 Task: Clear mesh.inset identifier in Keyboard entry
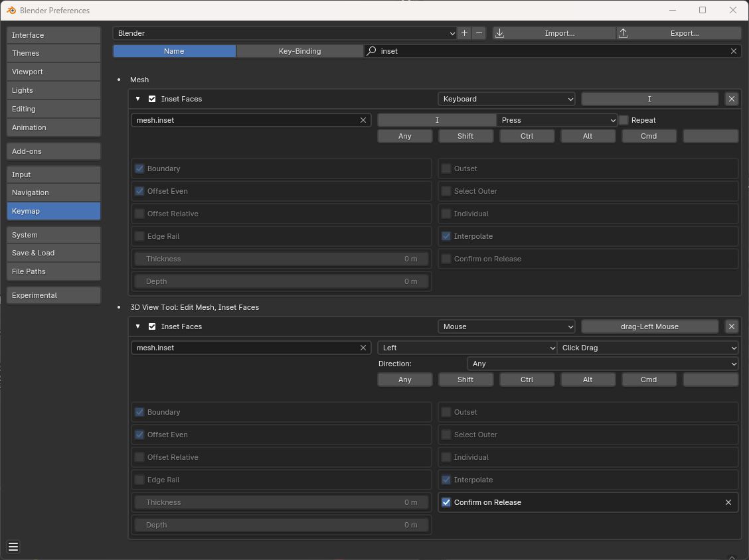pyautogui.click(x=363, y=120)
